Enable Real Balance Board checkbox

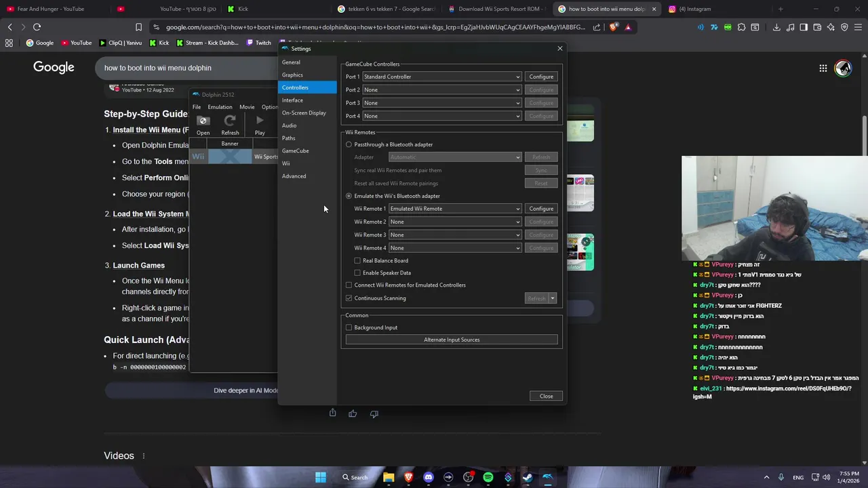click(357, 260)
